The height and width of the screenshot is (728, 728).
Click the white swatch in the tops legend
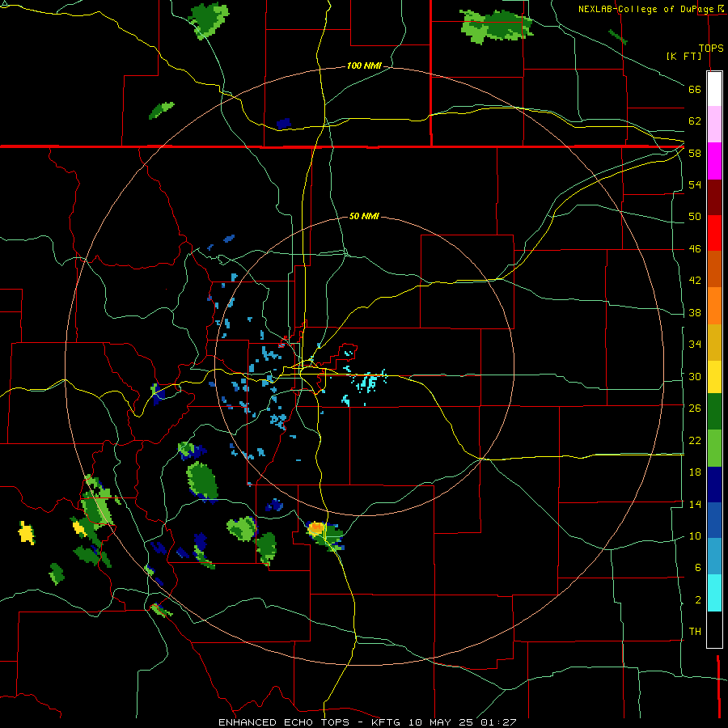click(x=714, y=89)
